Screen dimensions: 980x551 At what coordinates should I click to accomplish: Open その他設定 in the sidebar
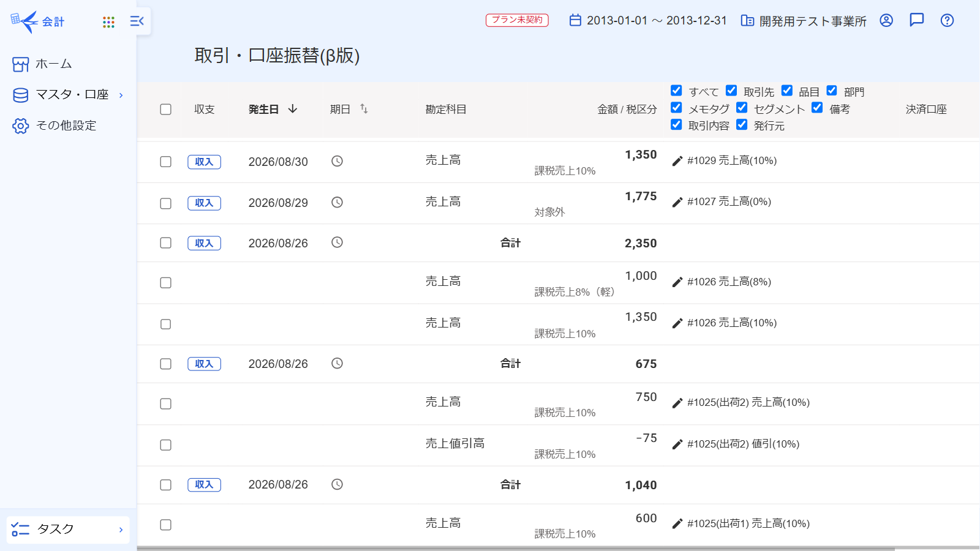point(54,126)
